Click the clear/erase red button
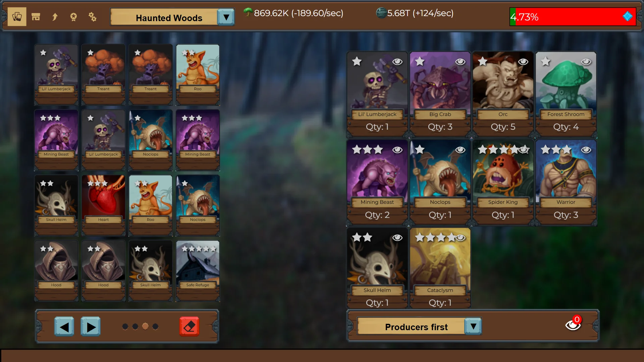Screen dimensions: 644x362 click(189, 326)
